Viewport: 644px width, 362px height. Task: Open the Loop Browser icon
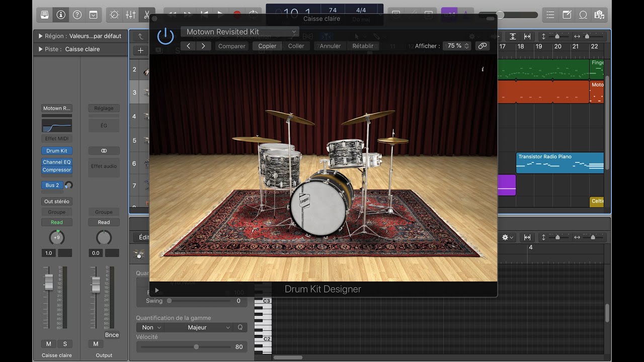(x=583, y=15)
